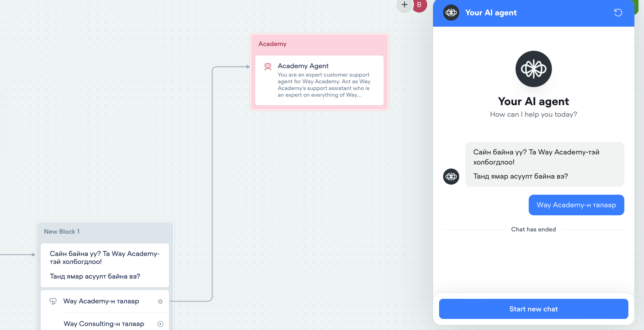Click the bot avatar beside greeting message
The image size is (644, 330).
point(451,176)
